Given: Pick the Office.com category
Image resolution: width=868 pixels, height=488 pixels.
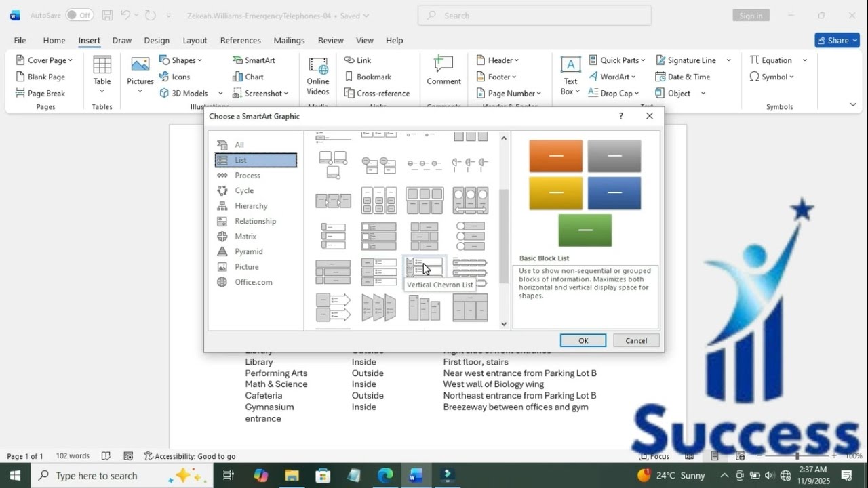Looking at the screenshot, I should [256, 282].
